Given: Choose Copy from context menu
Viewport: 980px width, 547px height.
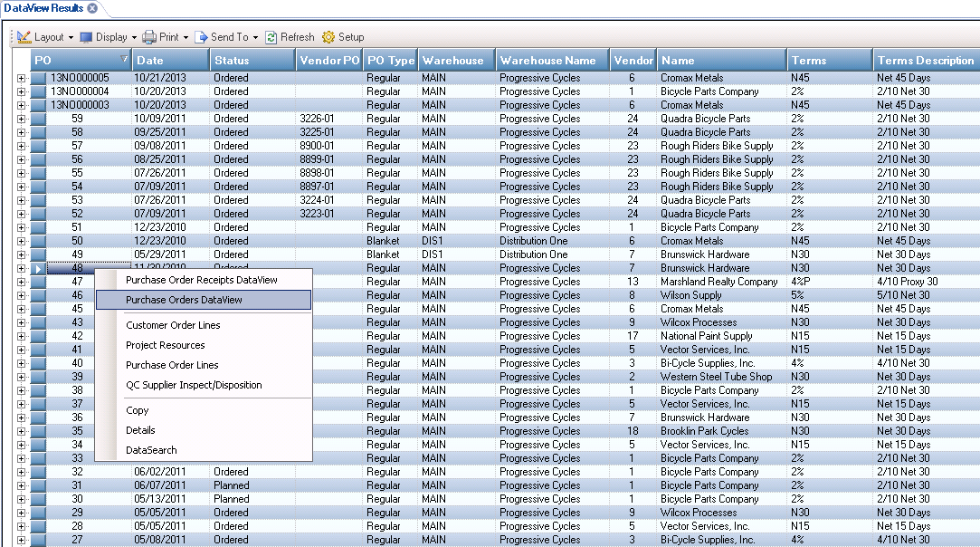Looking at the screenshot, I should pos(203,410).
